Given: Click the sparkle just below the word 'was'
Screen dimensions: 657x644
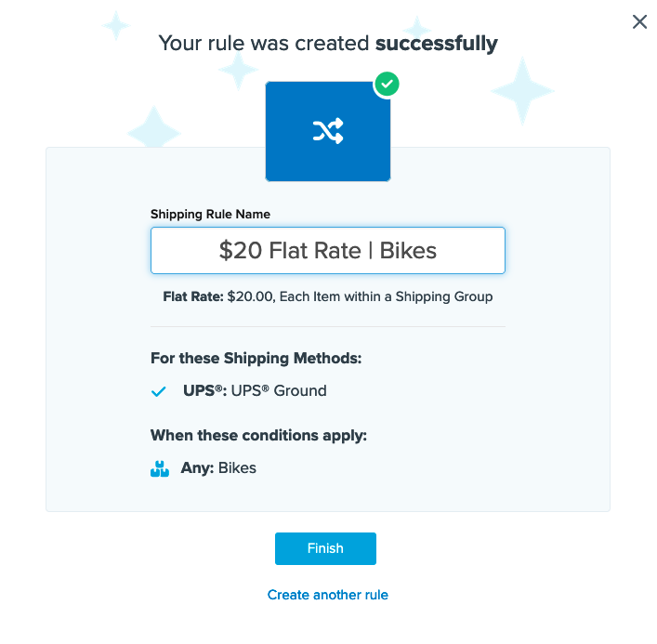Looking at the screenshot, I should pos(239,70).
